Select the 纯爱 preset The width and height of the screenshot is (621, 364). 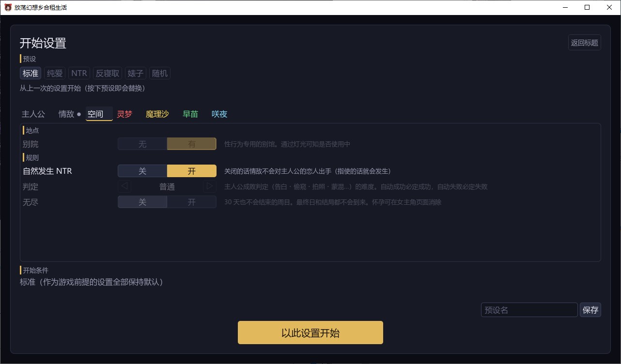(x=55, y=73)
